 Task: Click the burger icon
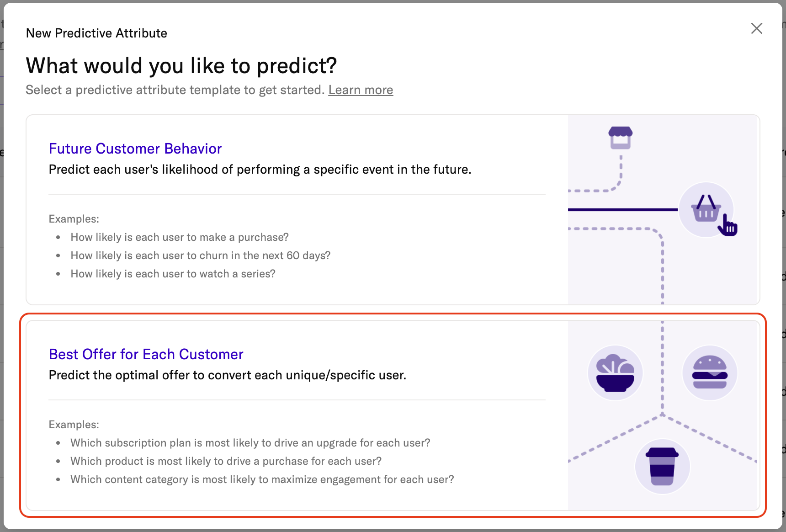710,372
